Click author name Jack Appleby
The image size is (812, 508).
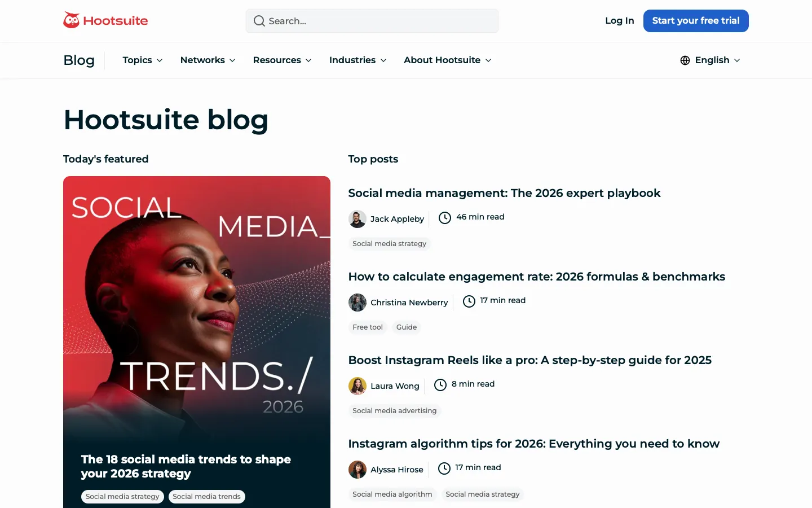(x=397, y=219)
